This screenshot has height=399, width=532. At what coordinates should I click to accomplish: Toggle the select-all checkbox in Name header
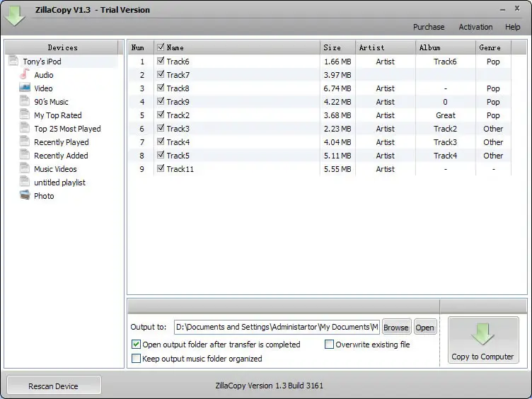tap(161, 47)
